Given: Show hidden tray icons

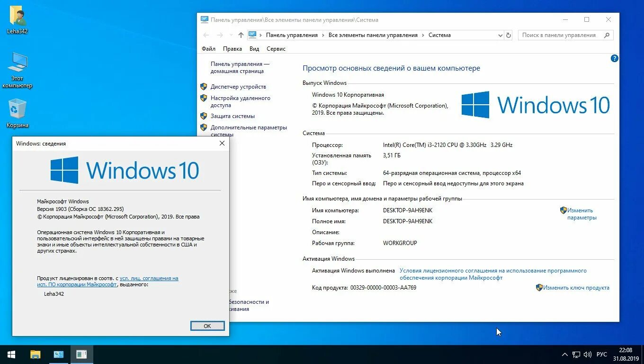Looking at the screenshot, I should tap(565, 355).
